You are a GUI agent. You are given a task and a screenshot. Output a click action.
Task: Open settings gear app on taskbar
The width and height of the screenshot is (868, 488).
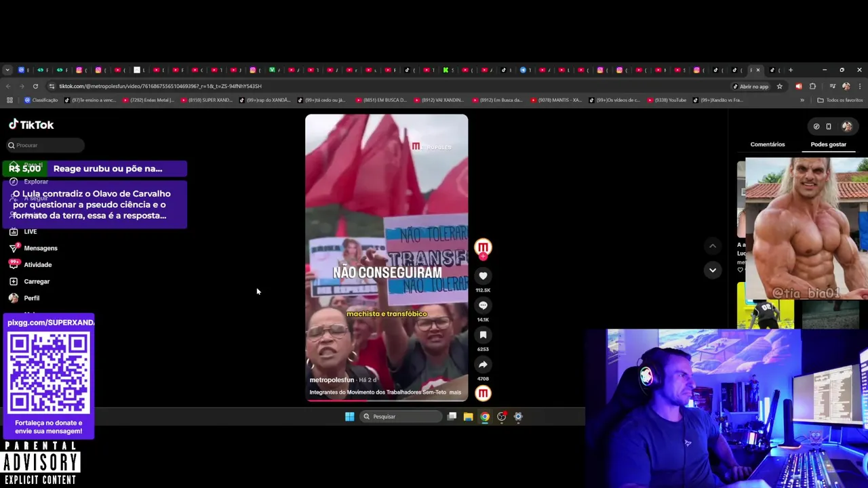pyautogui.click(x=518, y=417)
